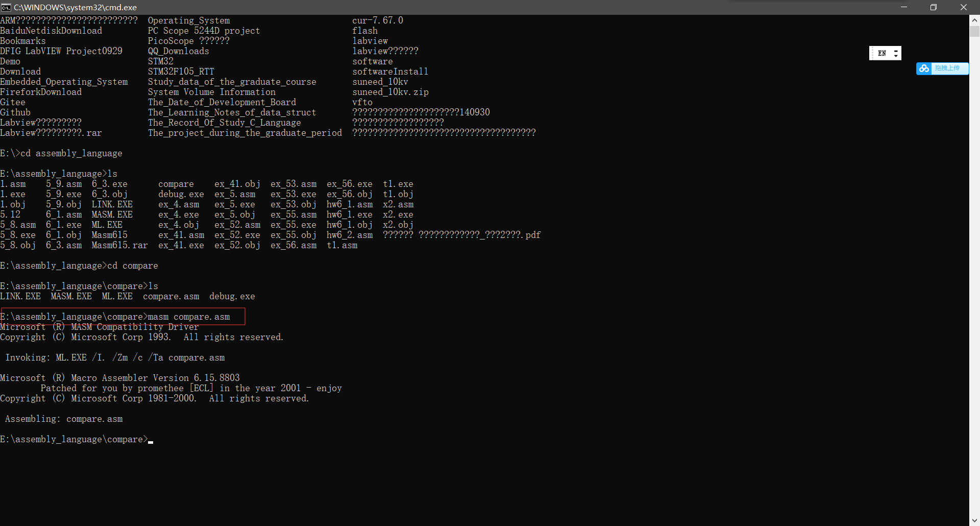The width and height of the screenshot is (980, 526).
Task: Click the 'Github' folder name
Action: [15, 112]
